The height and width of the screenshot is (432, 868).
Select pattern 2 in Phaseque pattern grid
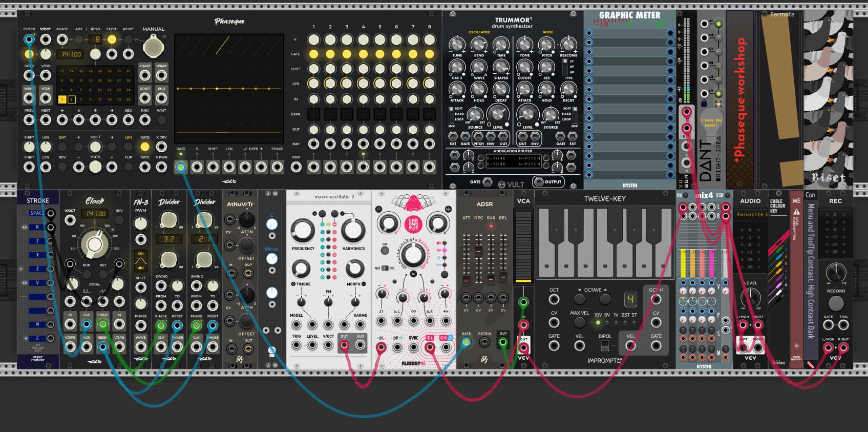tap(72, 99)
